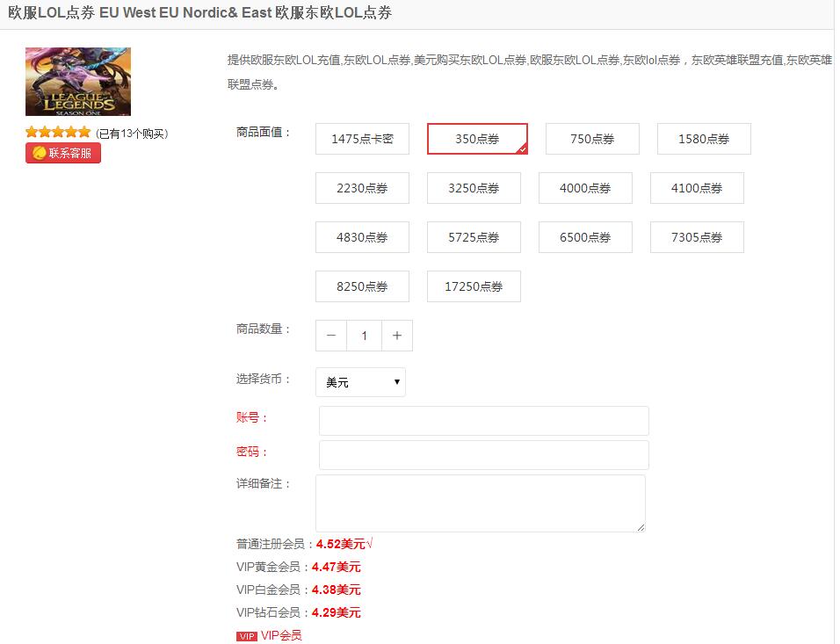840x644 pixels.
Task: Click the 已有13个购买 purchase count text
Action: 132,134
